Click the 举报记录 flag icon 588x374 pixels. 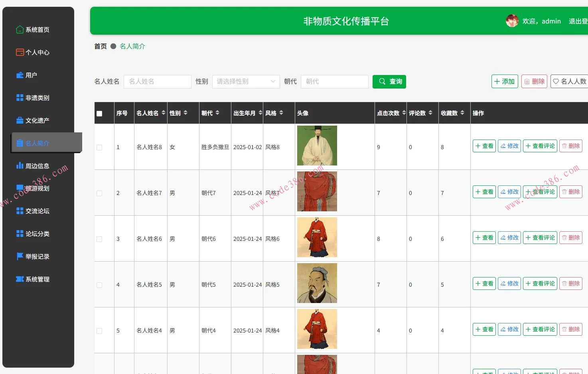20,256
